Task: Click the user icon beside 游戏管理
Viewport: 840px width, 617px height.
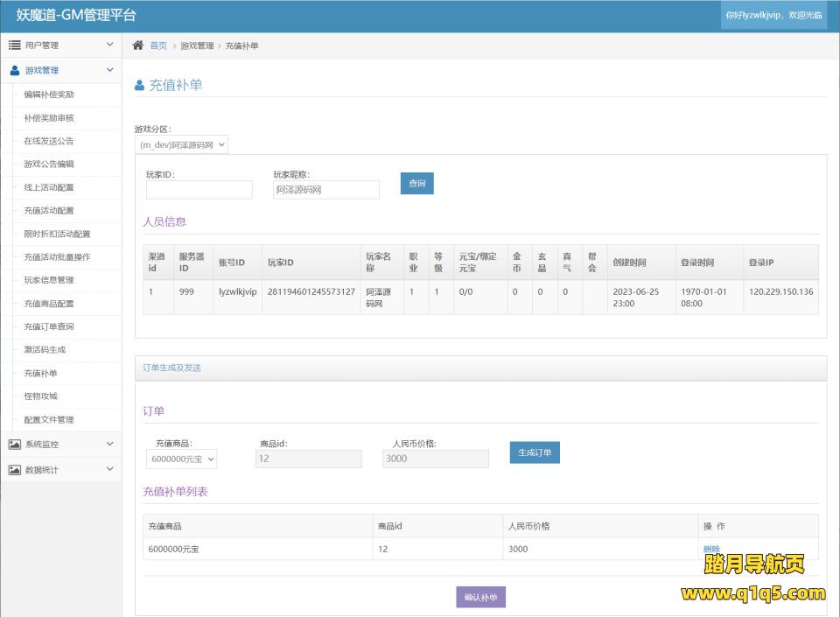Action: 15,70
